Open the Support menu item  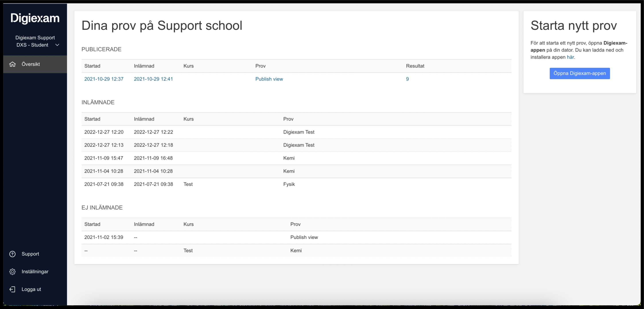tap(35, 254)
